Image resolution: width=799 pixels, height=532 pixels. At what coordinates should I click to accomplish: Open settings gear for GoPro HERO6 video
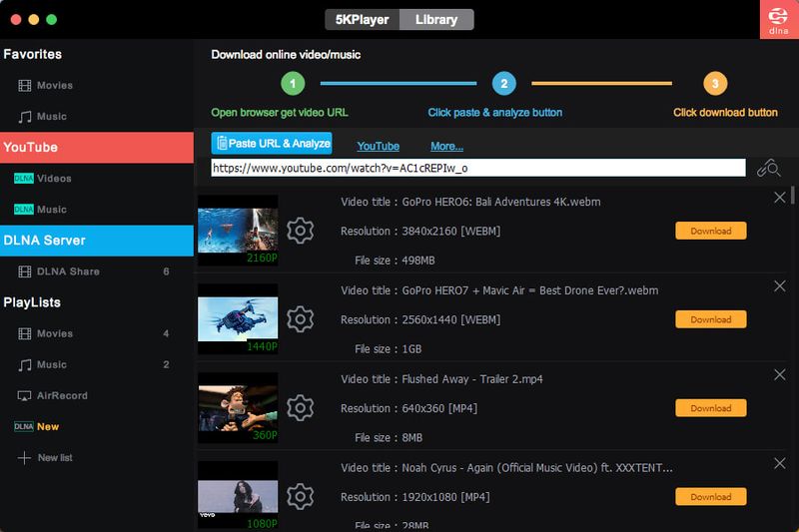[301, 231]
